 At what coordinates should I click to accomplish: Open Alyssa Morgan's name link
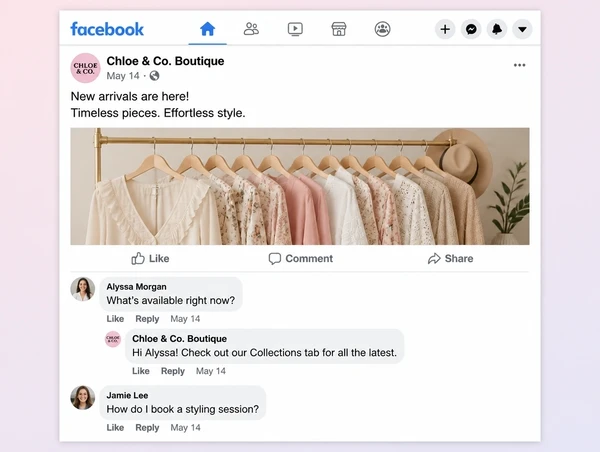tap(136, 287)
